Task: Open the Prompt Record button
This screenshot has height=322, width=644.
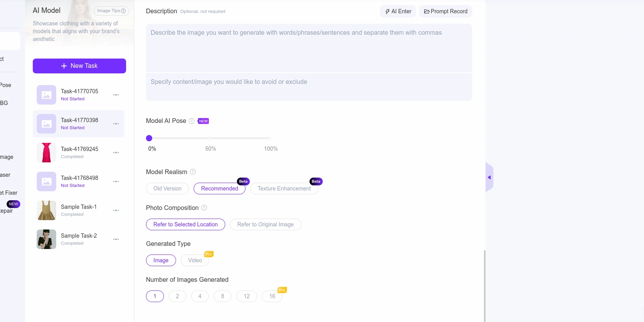Action: coord(446,11)
